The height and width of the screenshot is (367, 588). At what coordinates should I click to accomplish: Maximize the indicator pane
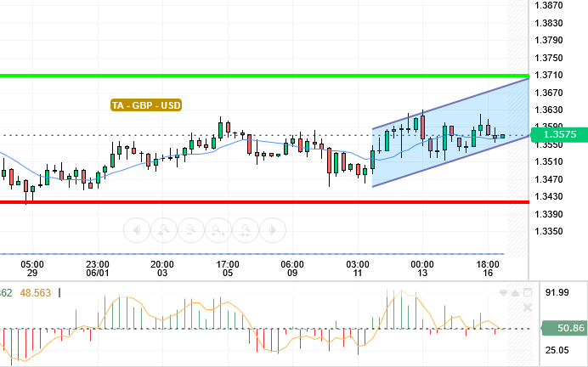[x=528, y=292]
